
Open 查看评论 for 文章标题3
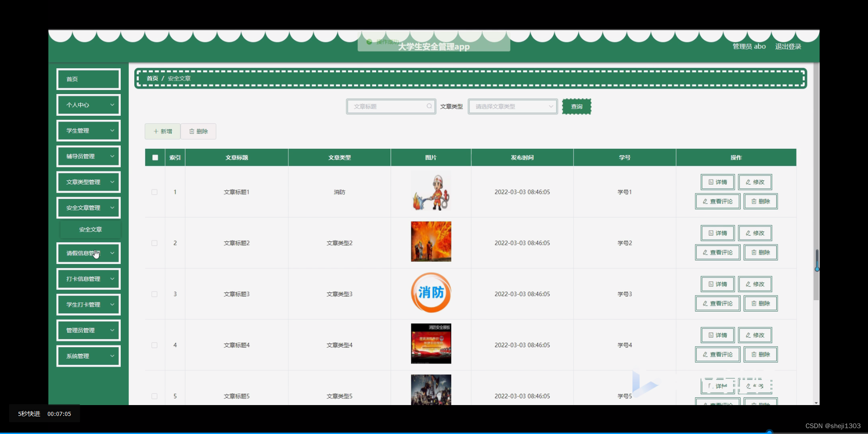(717, 303)
